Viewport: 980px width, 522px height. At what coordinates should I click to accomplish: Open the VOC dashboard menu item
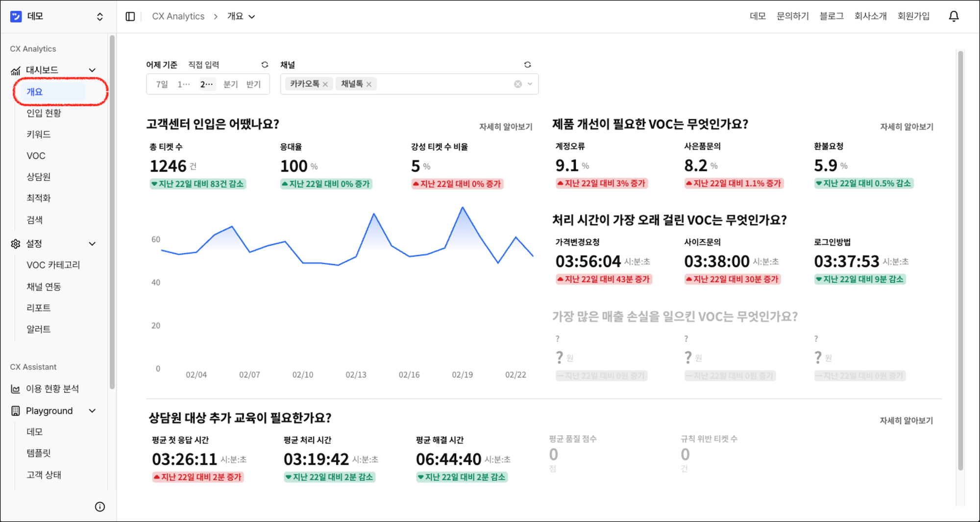pyautogui.click(x=36, y=155)
